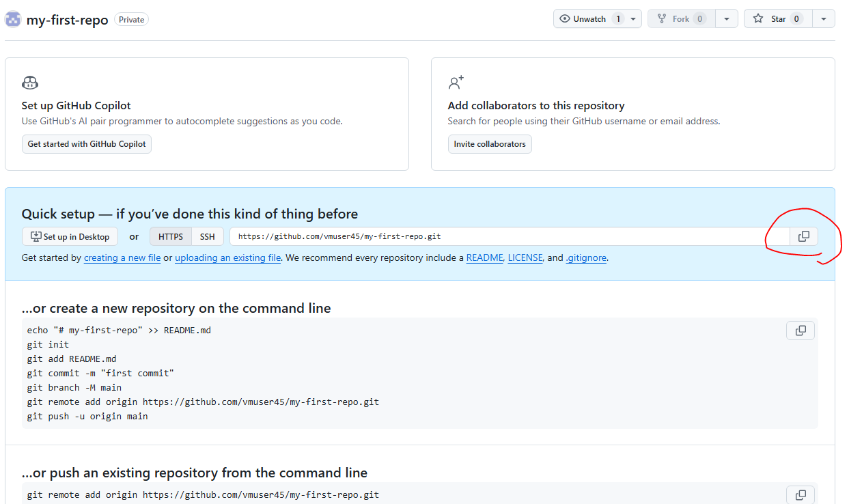Screen dimensions: 849x504
Task: Follow the uploading an existing file link
Action: click(228, 258)
